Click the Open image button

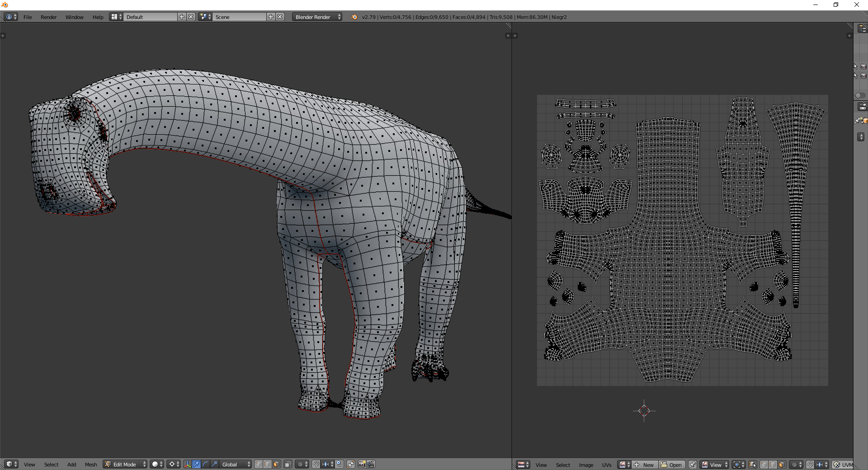tap(671, 465)
